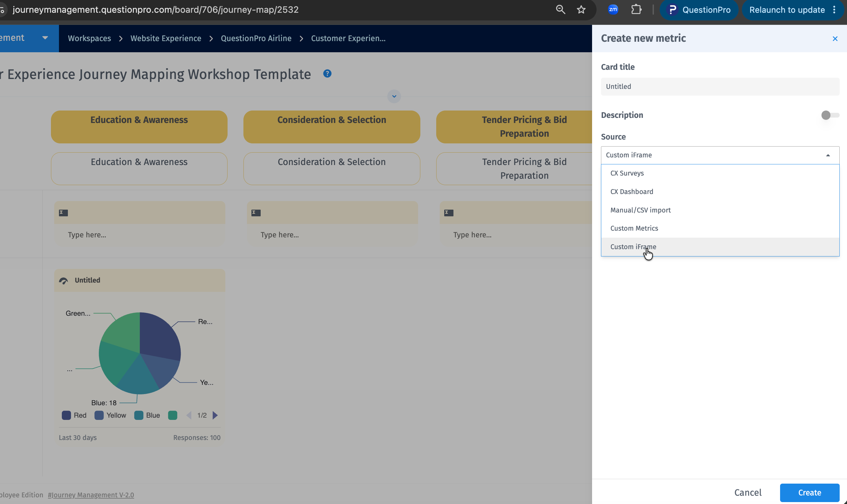This screenshot has width=847, height=504.
Task: Close the Create new metric panel
Action: pos(835,39)
